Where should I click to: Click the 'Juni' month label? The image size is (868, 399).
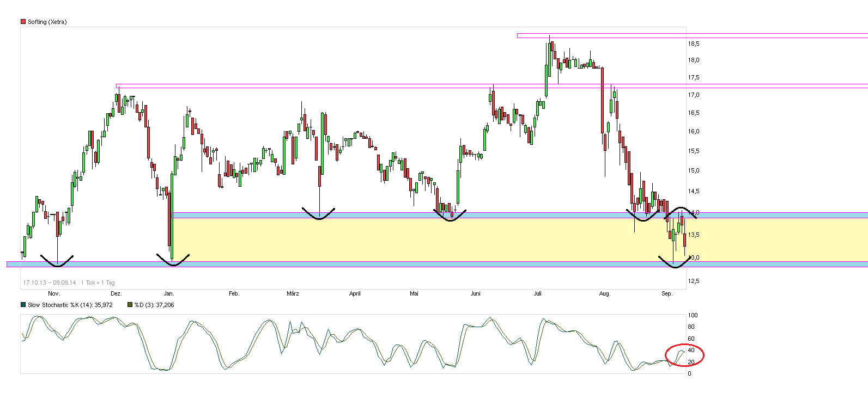476,293
